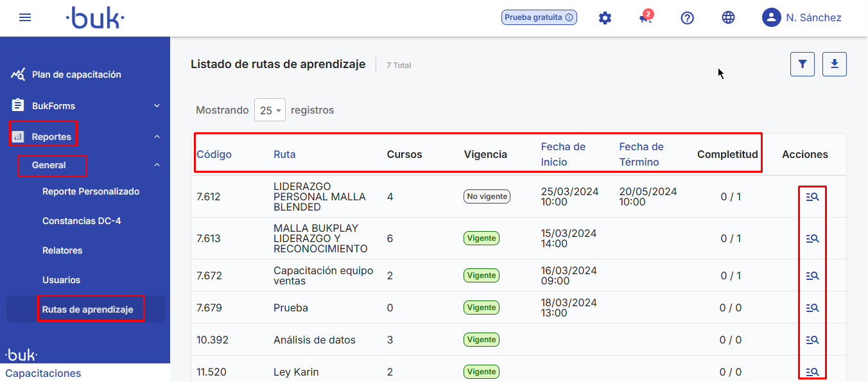Open the 25 registros dropdown
This screenshot has height=382, width=868.
pyautogui.click(x=270, y=110)
